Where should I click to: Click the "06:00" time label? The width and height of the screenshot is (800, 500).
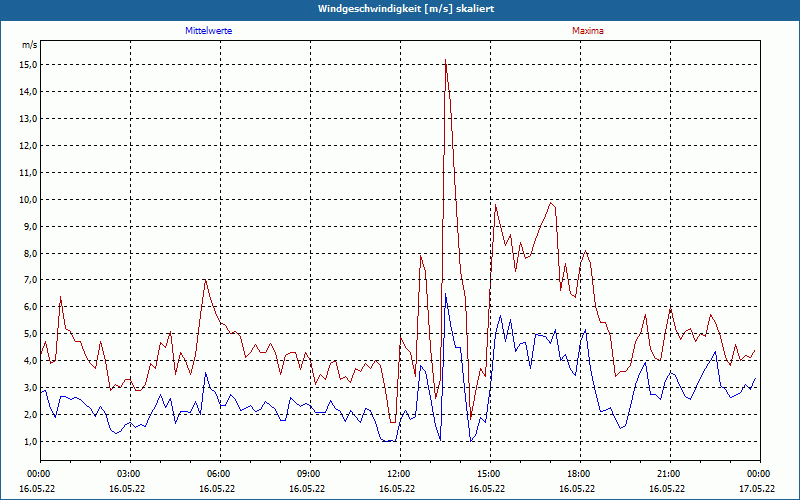tap(220, 474)
